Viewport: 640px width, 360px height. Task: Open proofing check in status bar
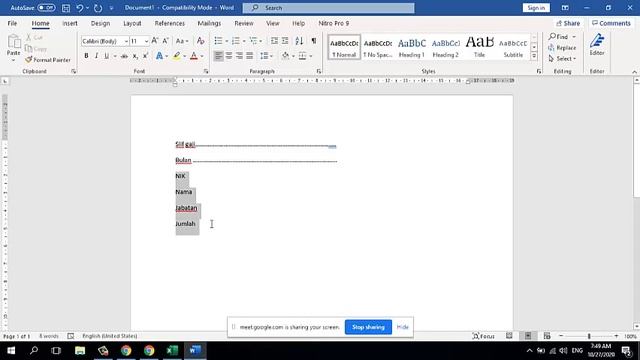71,336
